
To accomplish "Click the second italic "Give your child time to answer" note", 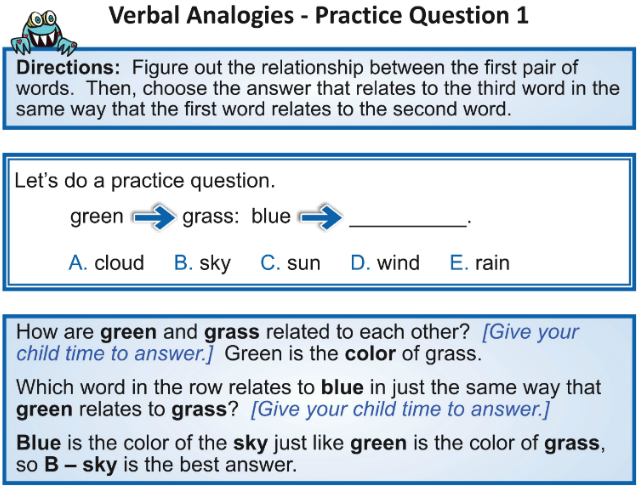I will (401, 409).
